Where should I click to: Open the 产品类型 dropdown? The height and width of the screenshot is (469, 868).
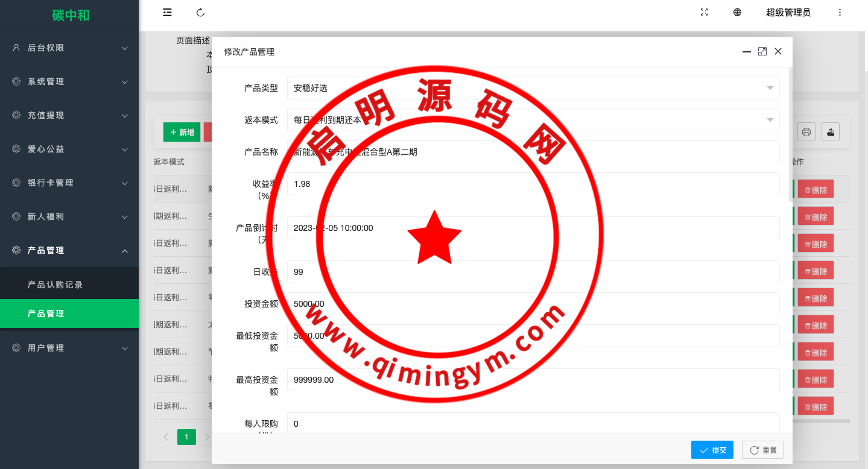[x=533, y=88]
